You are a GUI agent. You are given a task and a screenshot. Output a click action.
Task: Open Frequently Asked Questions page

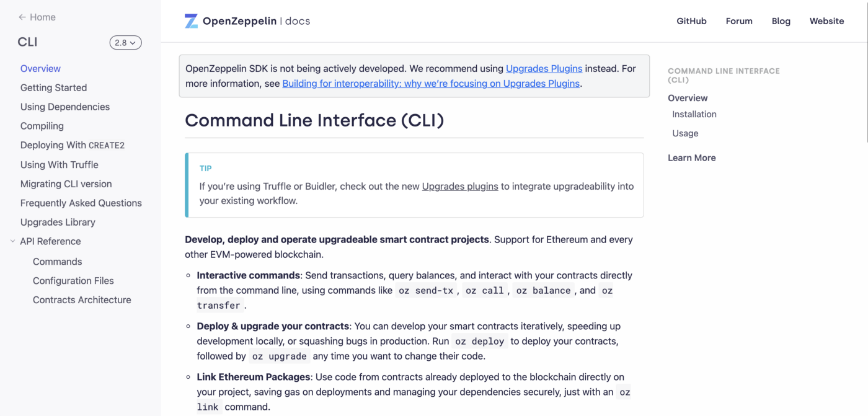[81, 203]
